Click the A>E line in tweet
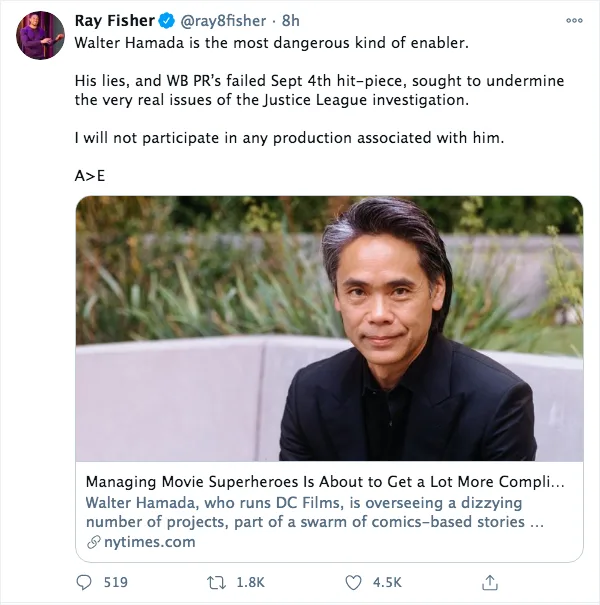This screenshot has height=605, width=600. click(x=90, y=175)
